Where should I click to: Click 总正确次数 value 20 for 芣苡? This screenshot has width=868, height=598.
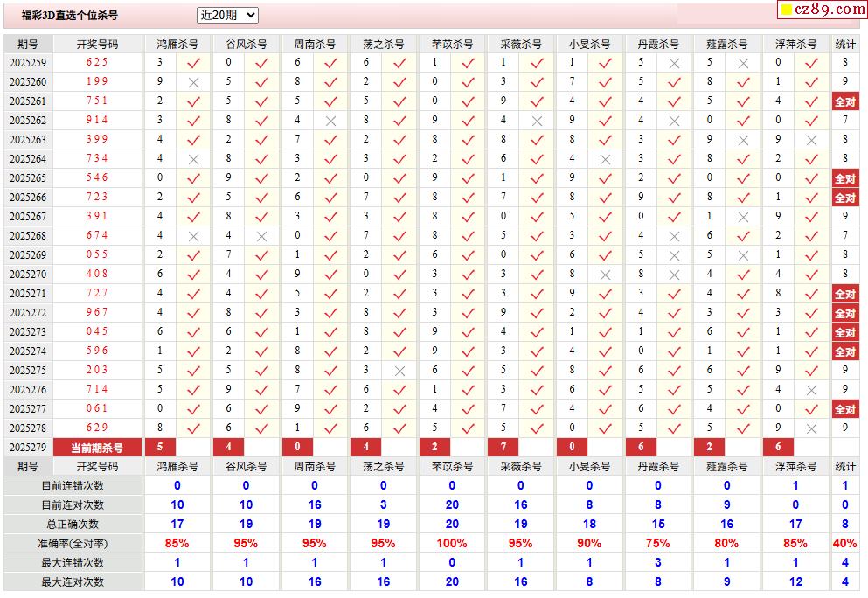point(452,524)
